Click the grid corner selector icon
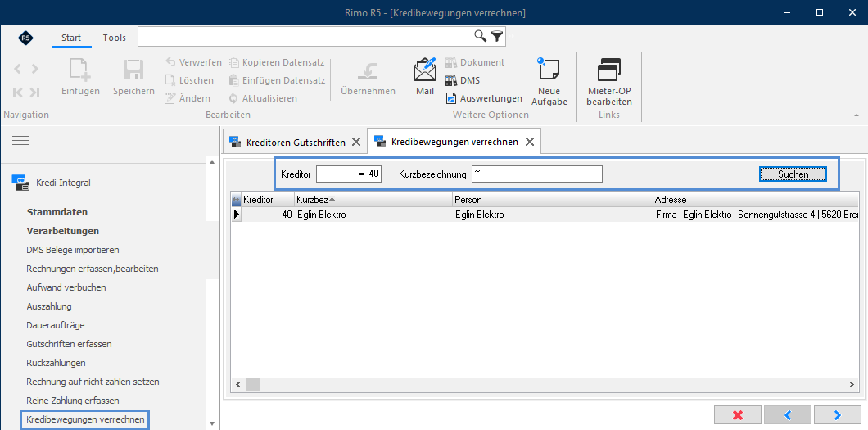 pos(237,200)
